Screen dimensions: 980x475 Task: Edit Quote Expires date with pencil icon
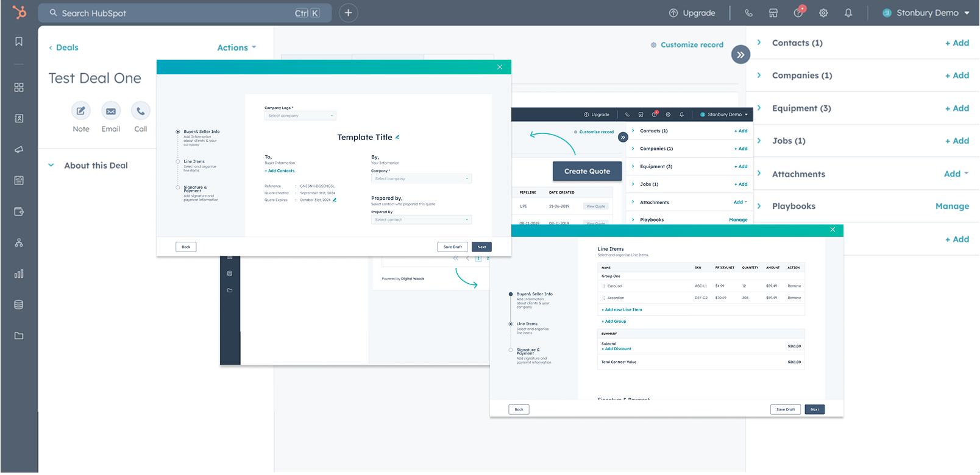point(335,200)
